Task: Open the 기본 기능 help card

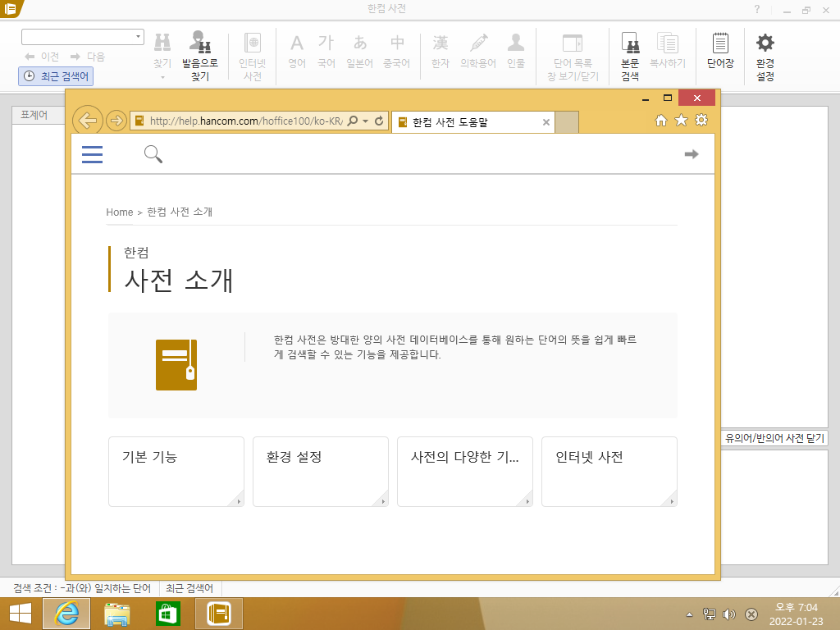Action: click(176, 472)
